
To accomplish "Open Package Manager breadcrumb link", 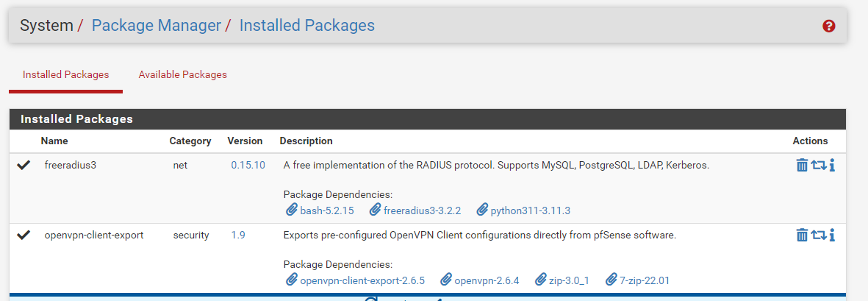I will (x=156, y=26).
